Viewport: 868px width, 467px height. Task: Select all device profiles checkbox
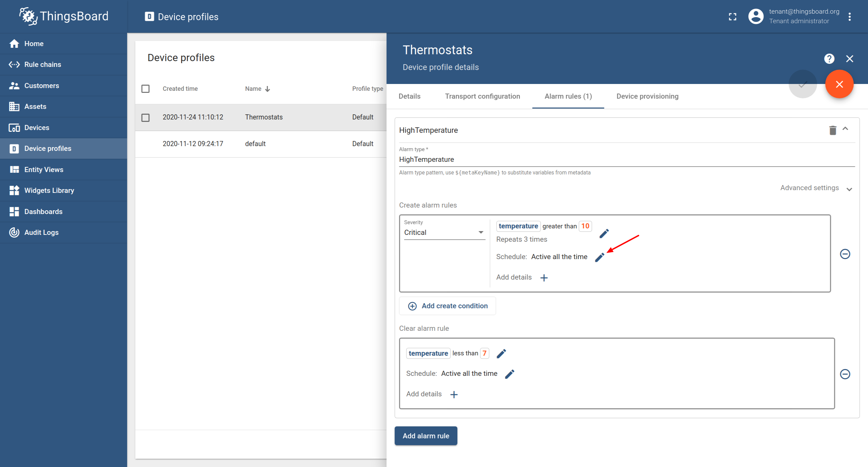click(145, 89)
